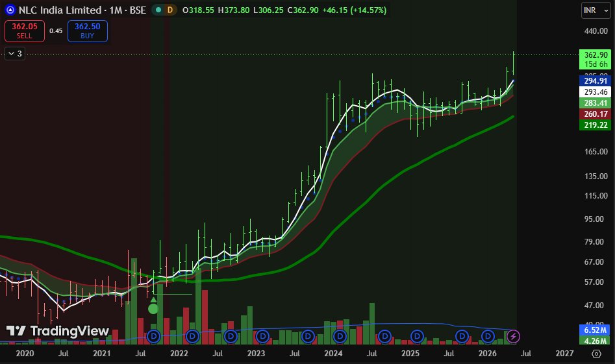Click dividend D marker just after 2025 label
Screen dimensions: 615x364
[417, 336]
